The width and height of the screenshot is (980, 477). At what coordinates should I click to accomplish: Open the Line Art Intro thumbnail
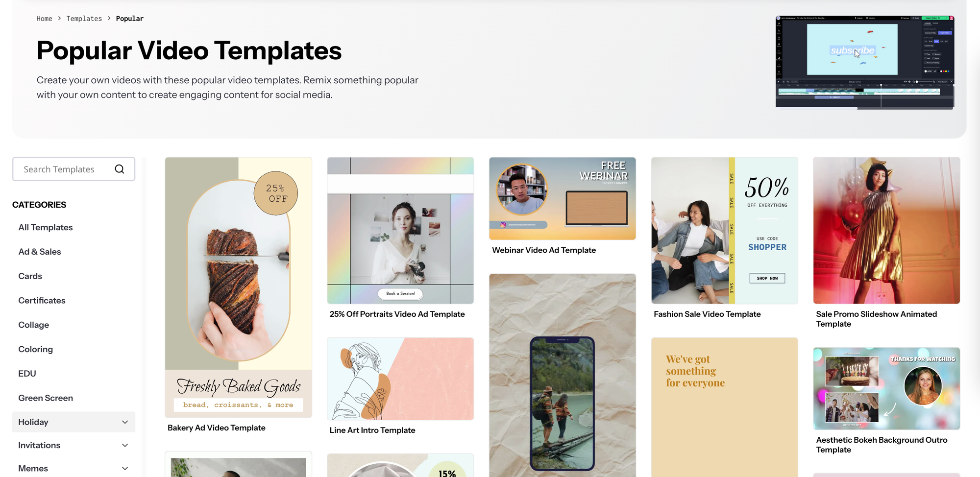pyautogui.click(x=400, y=379)
